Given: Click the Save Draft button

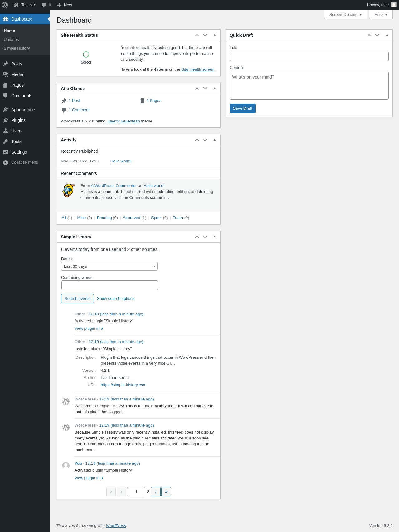Looking at the screenshot, I should [x=243, y=108].
